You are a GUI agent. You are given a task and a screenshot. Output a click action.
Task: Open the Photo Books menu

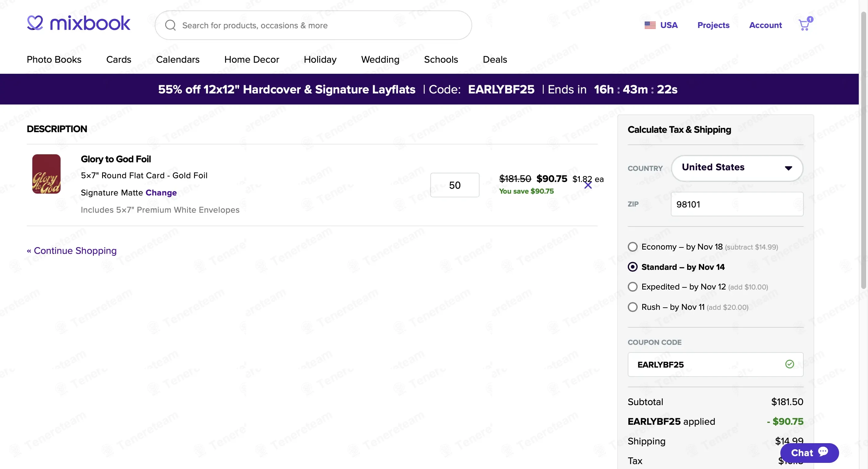(x=54, y=60)
